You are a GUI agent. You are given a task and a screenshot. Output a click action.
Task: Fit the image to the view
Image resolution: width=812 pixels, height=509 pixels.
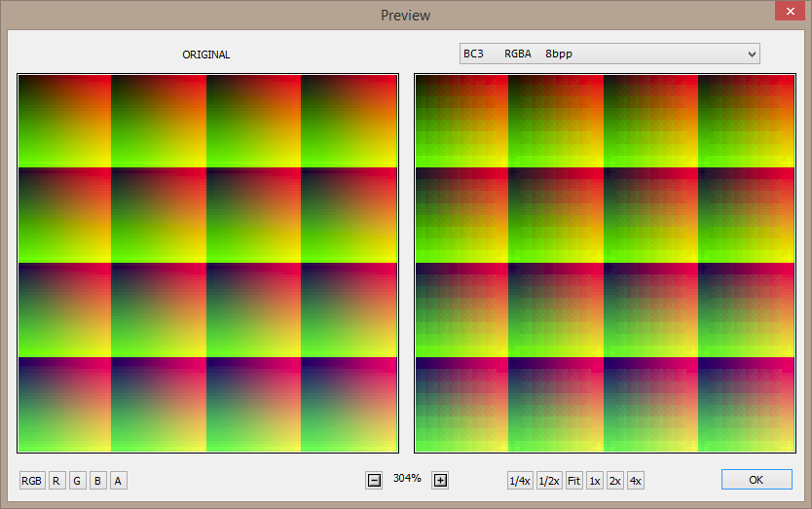[573, 481]
